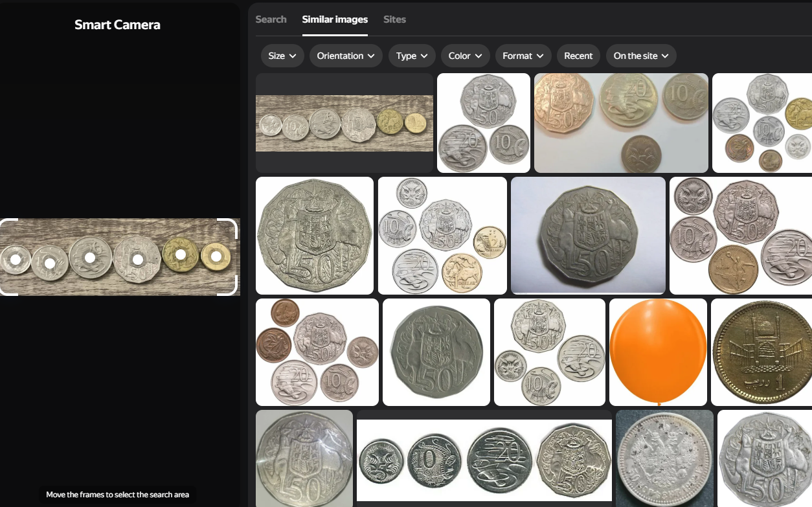Open the coin set with copper coins thumbnail in third row

(317, 352)
